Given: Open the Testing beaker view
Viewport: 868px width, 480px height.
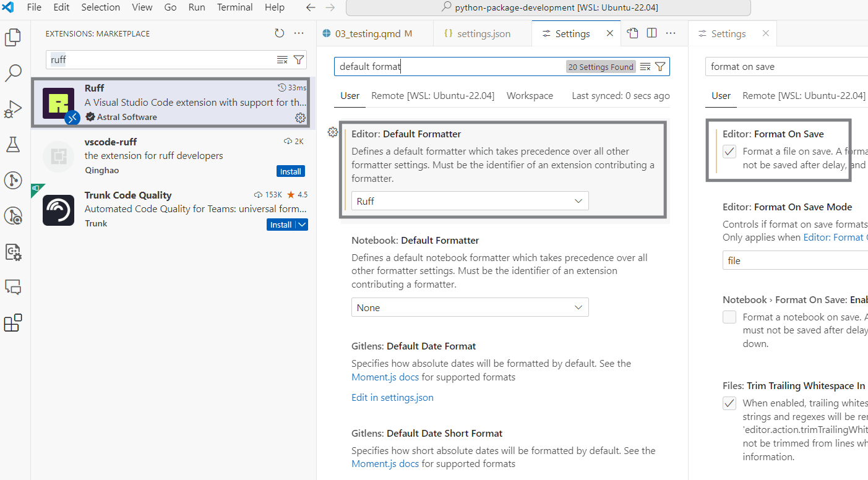Looking at the screenshot, I should 13,144.
